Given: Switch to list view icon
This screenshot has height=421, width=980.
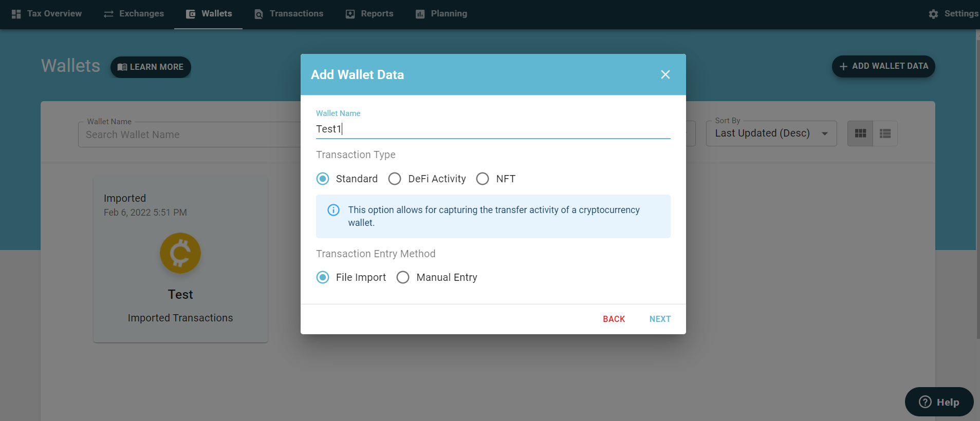Looking at the screenshot, I should point(885,133).
